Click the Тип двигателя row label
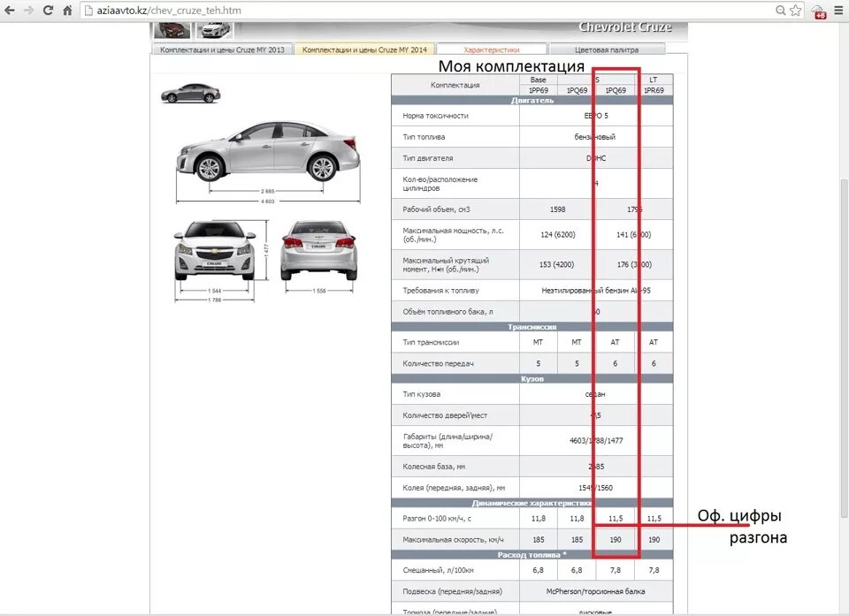Viewport: 849px width, 616px height. pos(428,158)
